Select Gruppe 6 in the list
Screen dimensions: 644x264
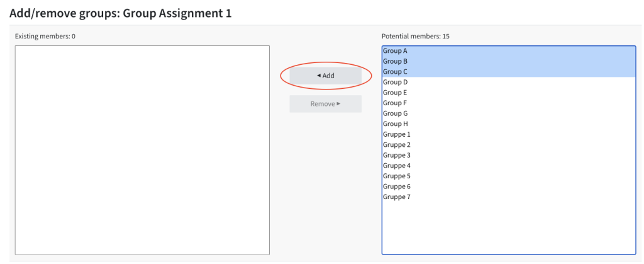point(508,187)
